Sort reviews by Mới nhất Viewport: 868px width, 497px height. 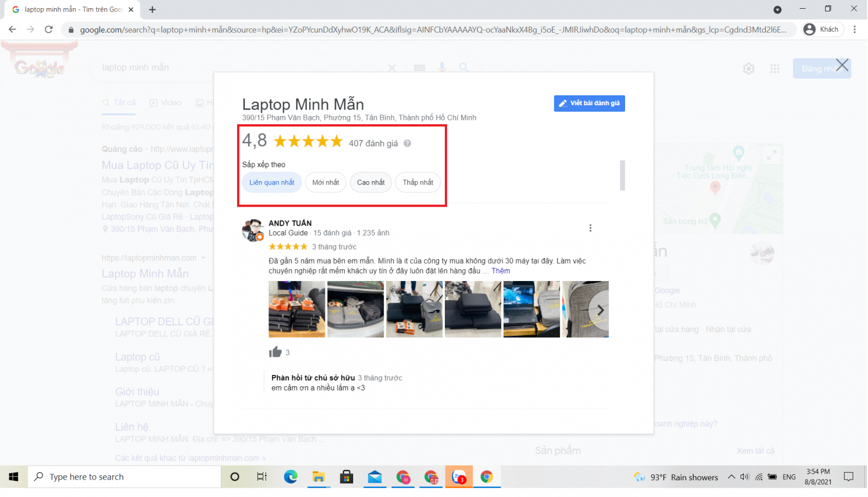pyautogui.click(x=325, y=182)
